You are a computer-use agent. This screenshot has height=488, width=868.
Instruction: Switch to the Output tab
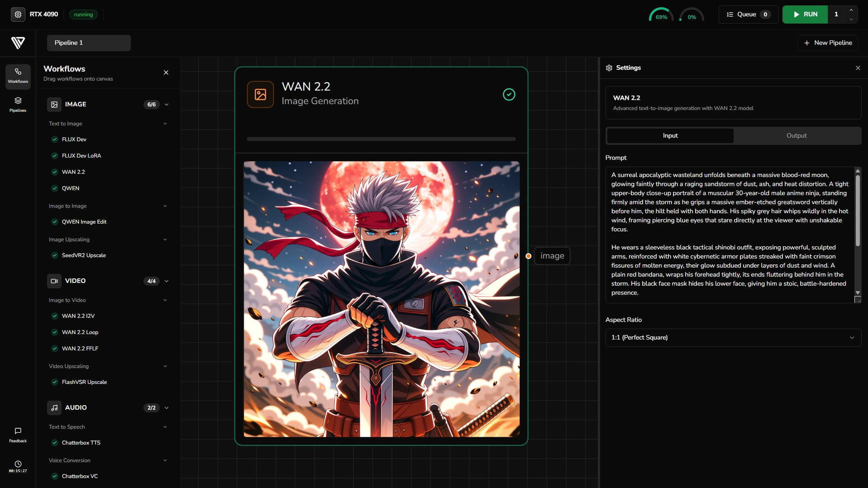click(796, 135)
